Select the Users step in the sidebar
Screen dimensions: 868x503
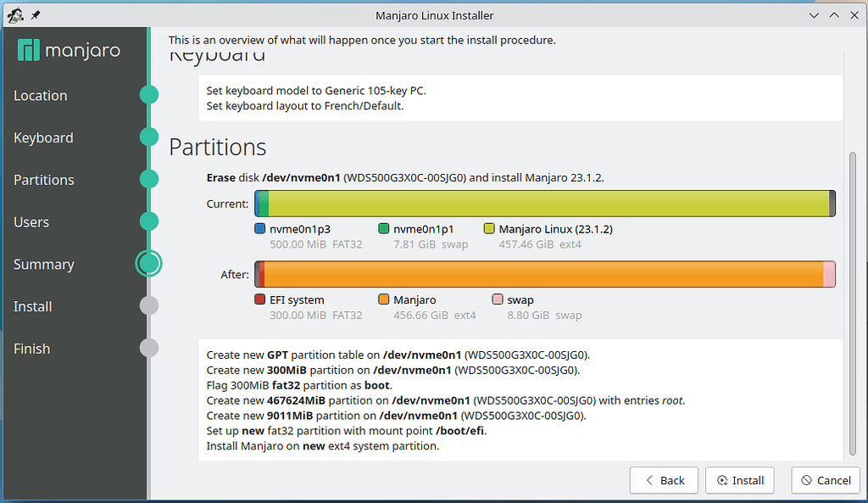point(31,222)
